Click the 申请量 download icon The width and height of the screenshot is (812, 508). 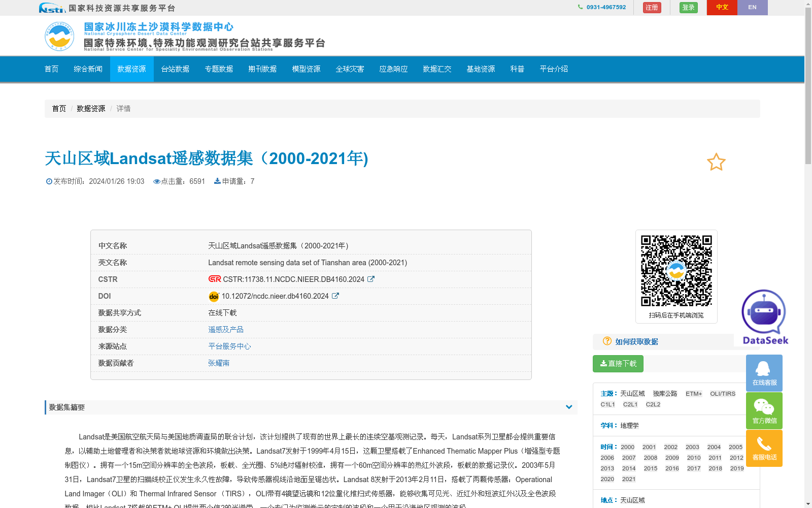217,181
